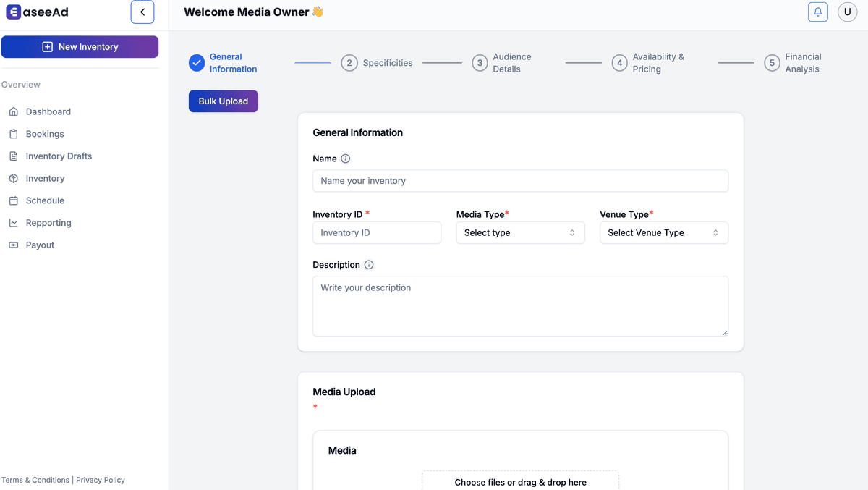Click the Bulk Upload button
868x490 pixels.
point(224,101)
